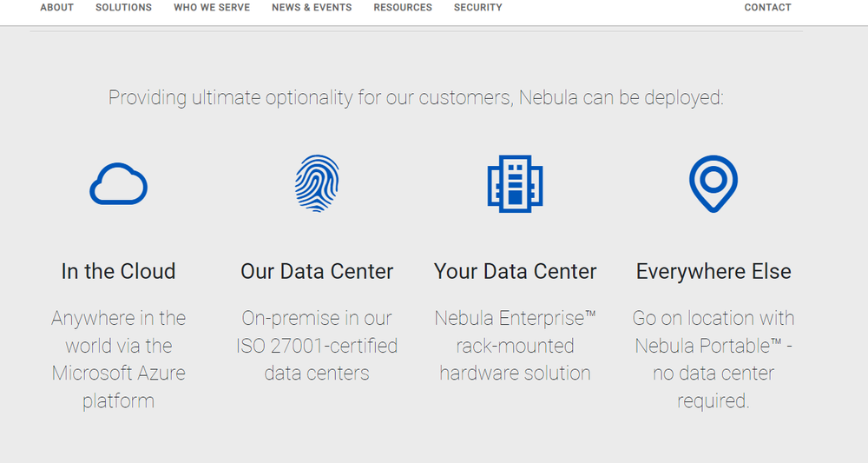The height and width of the screenshot is (463, 868).
Task: Select the 'Your Data Center' heading
Action: [x=515, y=271]
